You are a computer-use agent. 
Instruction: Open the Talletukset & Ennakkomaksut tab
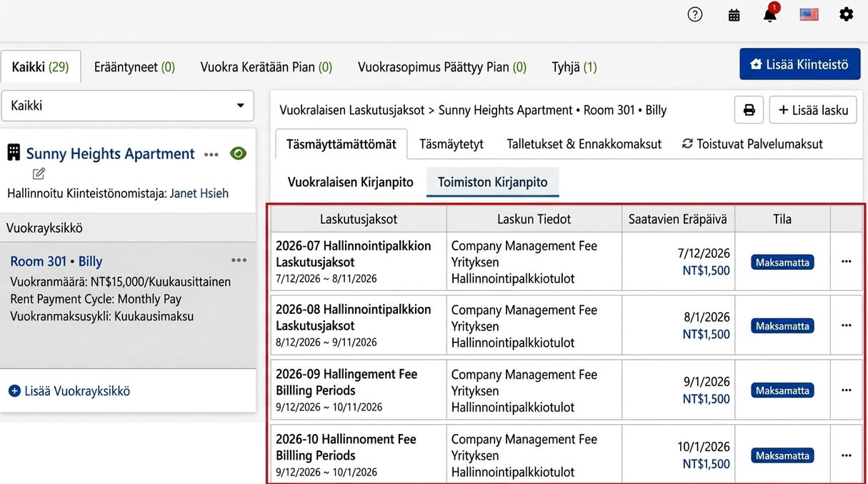(x=584, y=143)
